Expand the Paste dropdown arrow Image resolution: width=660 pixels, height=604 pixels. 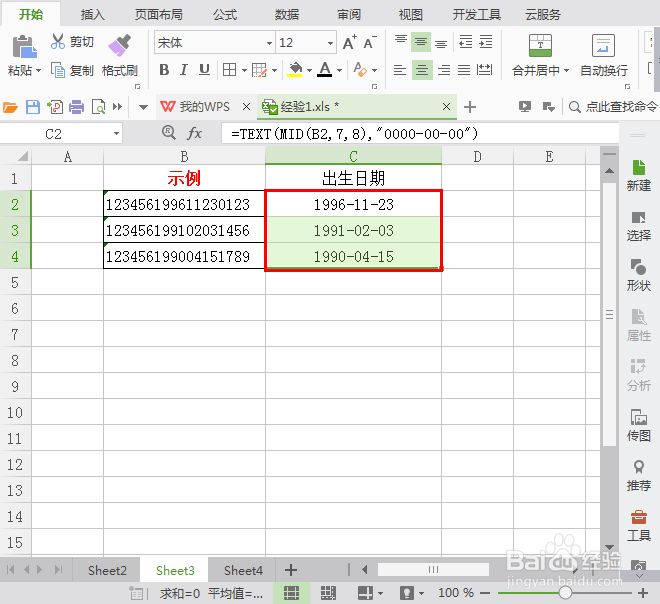[x=38, y=70]
